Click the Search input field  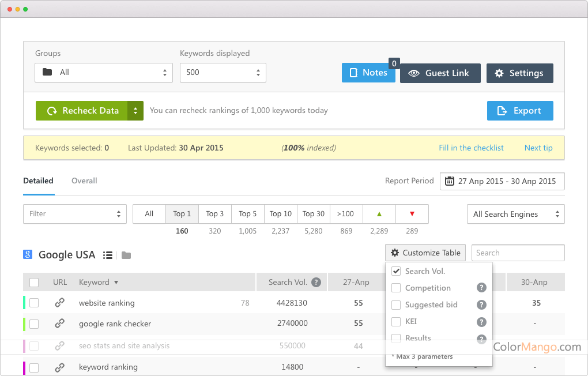coord(518,253)
